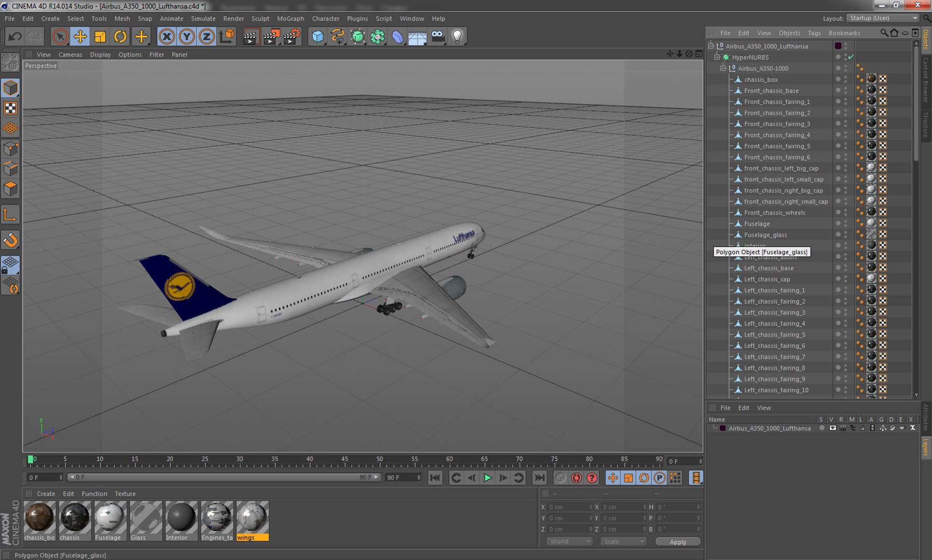The height and width of the screenshot is (560, 932).
Task: Collapse the Airbus_A350_1000_Lufthansa root node
Action: pyautogui.click(x=711, y=46)
